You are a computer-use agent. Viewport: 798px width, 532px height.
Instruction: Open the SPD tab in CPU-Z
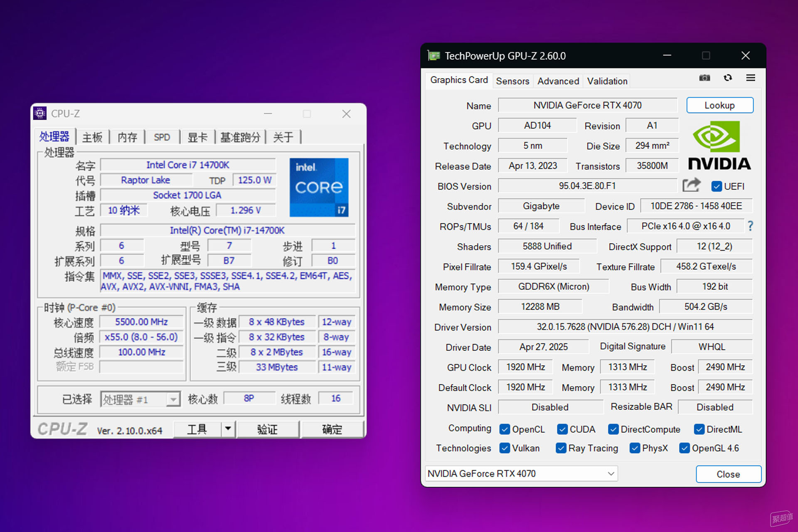pos(162,137)
